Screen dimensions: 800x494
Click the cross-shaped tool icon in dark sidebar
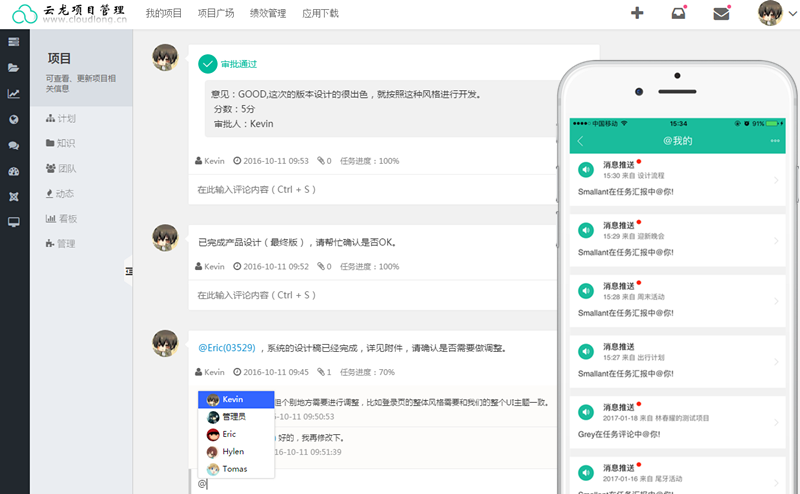[14, 197]
